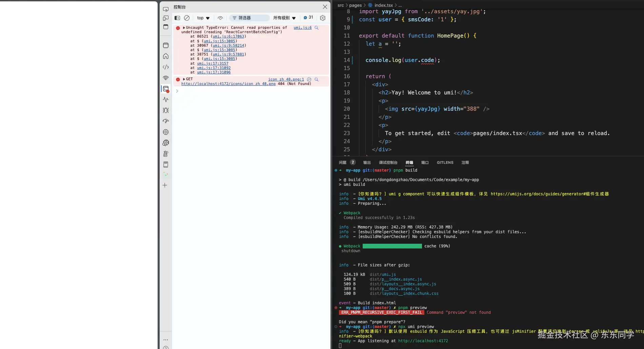
Task: Open the umijs.org generator docs link in terminal
Action: 549,194
